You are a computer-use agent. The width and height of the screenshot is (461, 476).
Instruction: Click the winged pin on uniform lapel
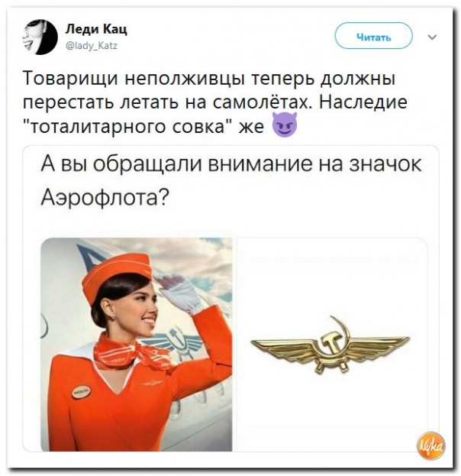[150, 384]
